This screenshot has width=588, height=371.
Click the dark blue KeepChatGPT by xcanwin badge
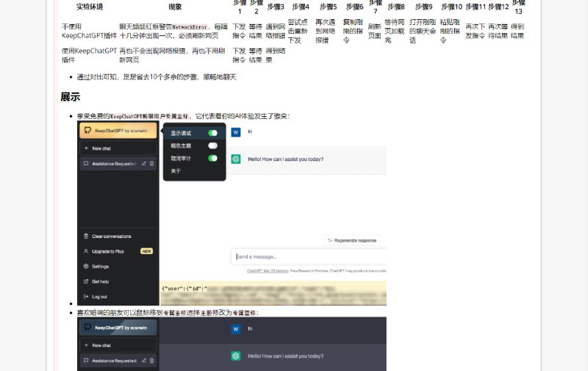[x=118, y=328]
